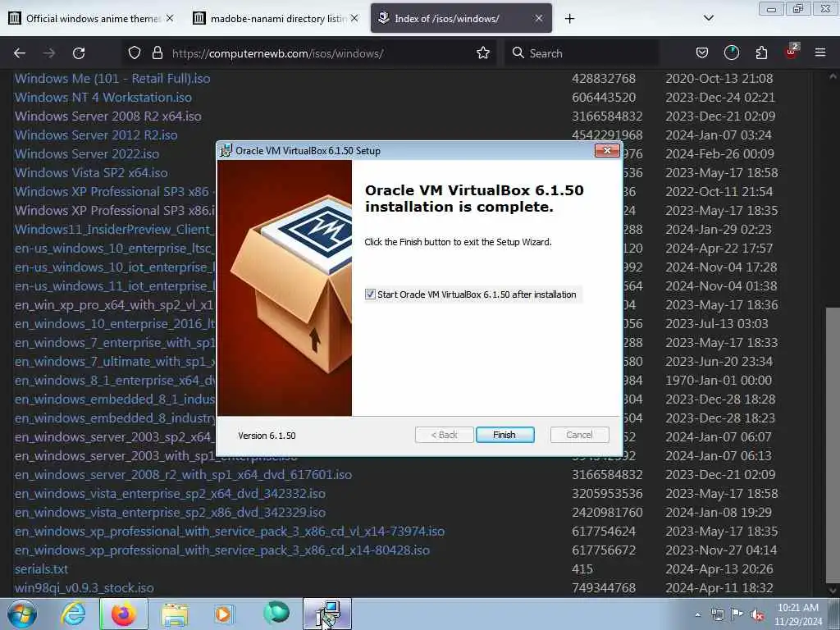Click the page vertical scrollbar thumb
The width and height of the screenshot is (840, 630).
[x=833, y=445]
